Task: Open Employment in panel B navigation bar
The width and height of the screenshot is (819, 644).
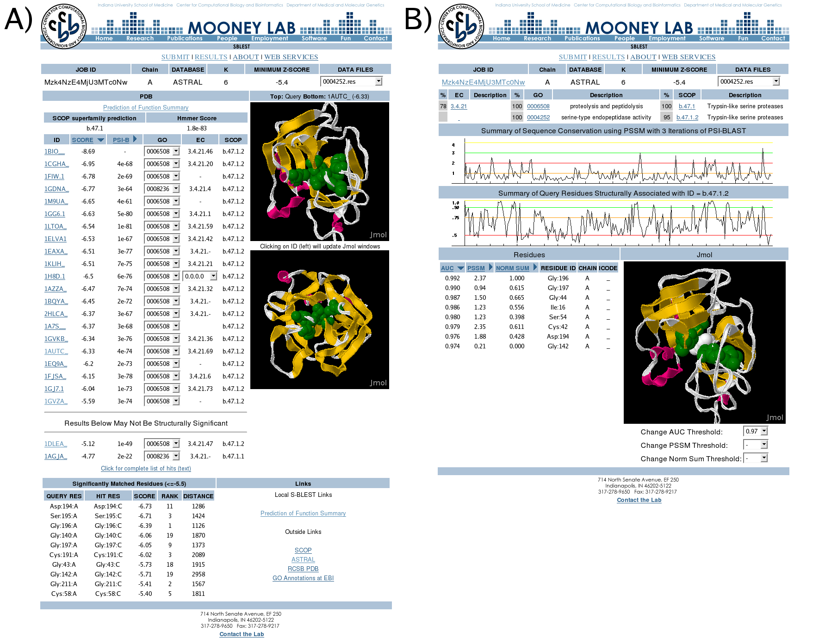Action: point(667,38)
